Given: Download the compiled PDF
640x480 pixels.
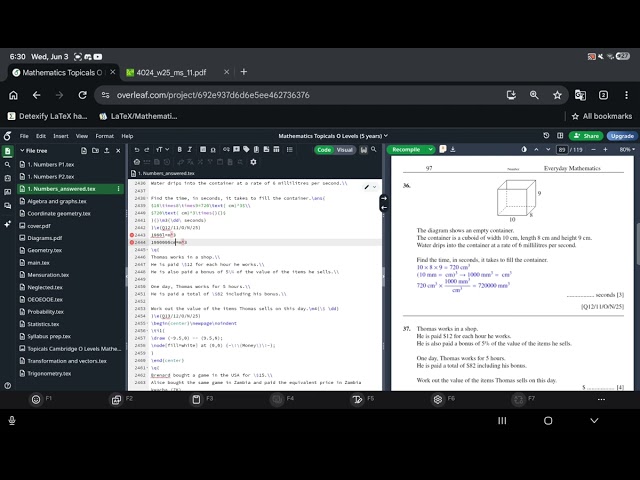Looking at the screenshot, I should click(x=453, y=149).
